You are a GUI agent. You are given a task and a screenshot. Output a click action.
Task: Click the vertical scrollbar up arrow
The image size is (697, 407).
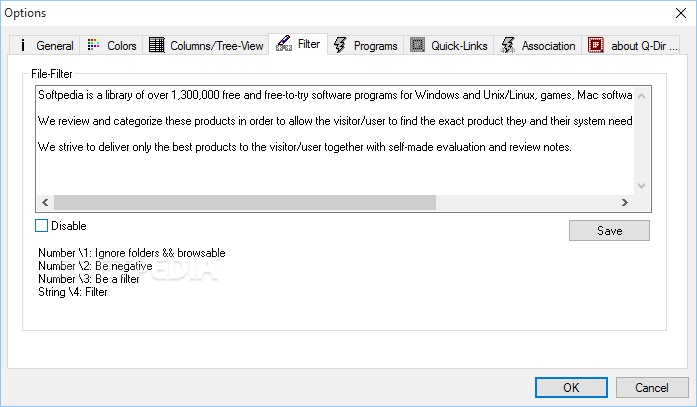point(641,96)
